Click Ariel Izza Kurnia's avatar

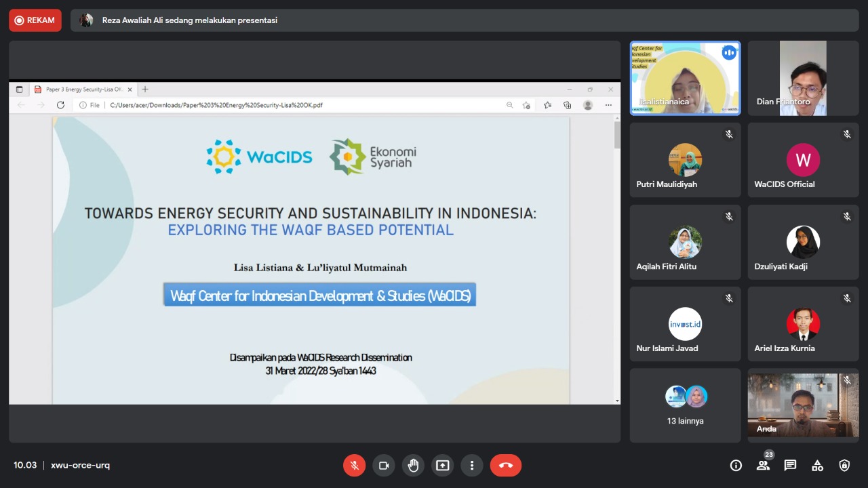coord(803,324)
